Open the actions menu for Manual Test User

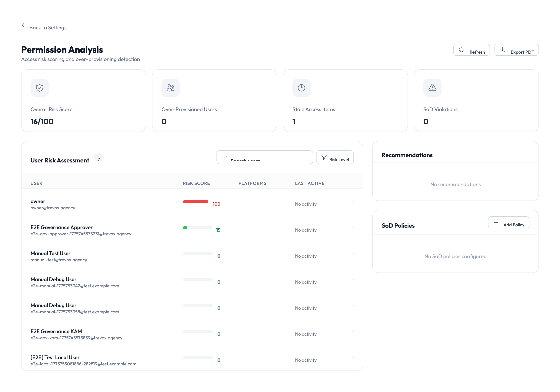pyautogui.click(x=354, y=253)
